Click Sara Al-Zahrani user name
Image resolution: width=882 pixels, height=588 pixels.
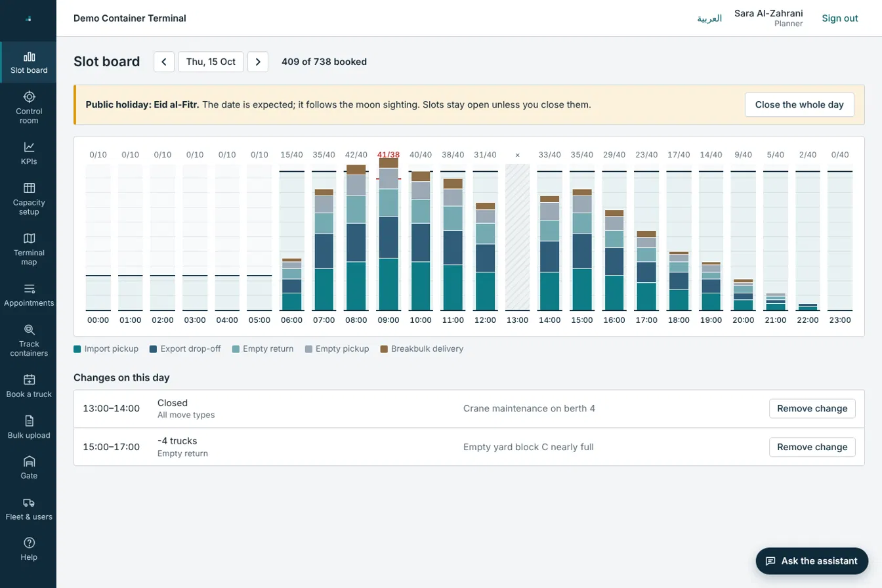point(768,14)
